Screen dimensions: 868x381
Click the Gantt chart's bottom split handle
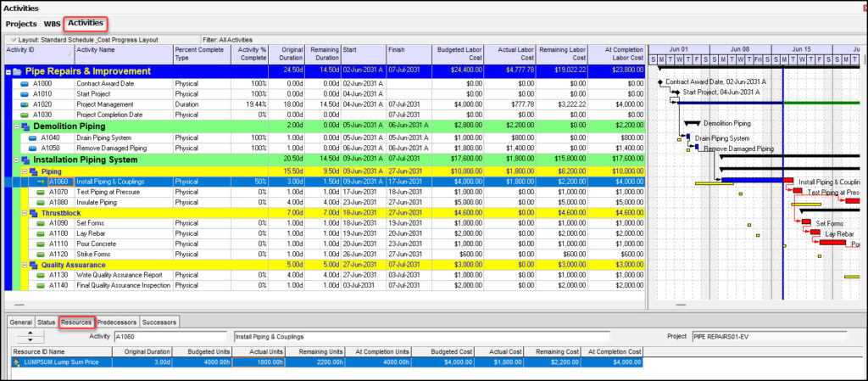click(x=681, y=305)
